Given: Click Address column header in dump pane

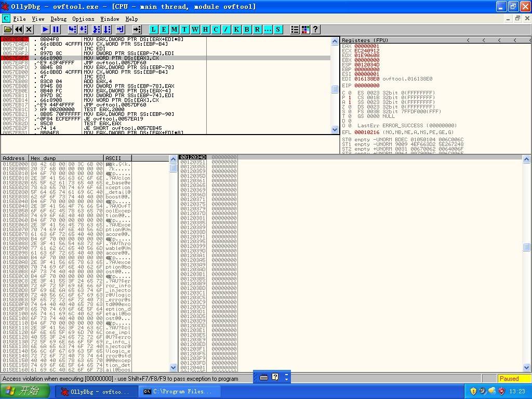Looking at the screenshot, I should click(x=15, y=158).
